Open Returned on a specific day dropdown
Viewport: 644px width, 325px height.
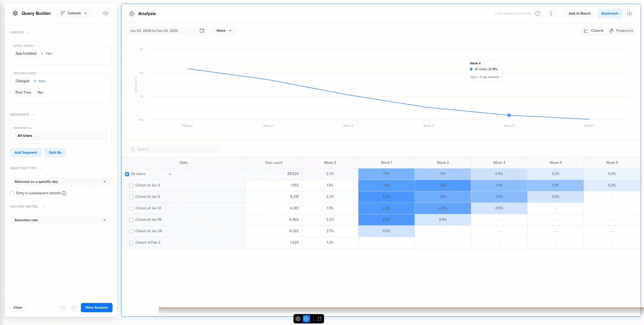(x=61, y=182)
